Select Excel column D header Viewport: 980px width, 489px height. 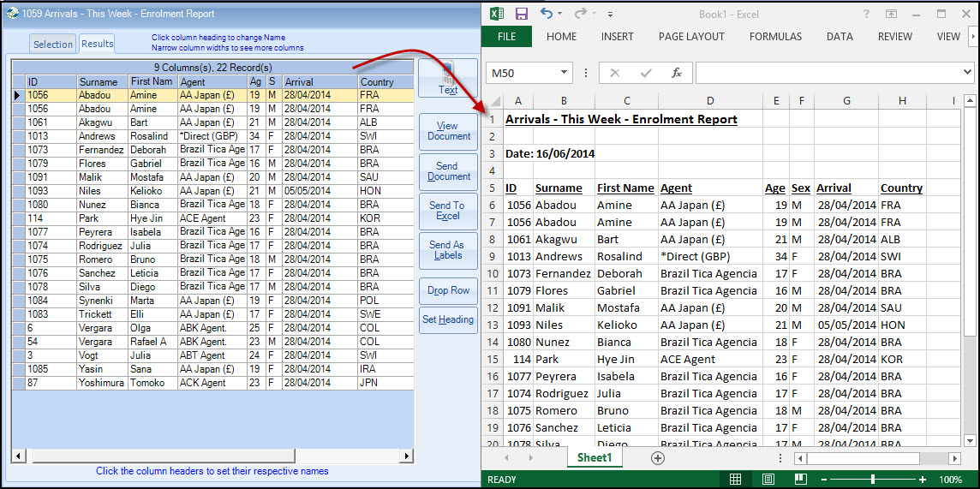[710, 101]
